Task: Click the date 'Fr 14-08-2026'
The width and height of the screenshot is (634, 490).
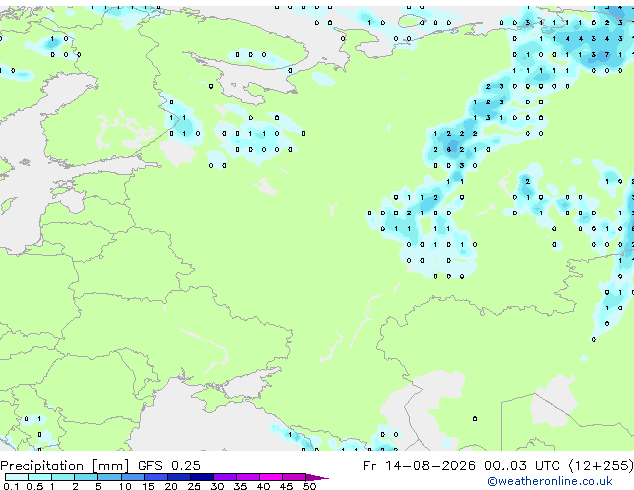Action: click(x=419, y=466)
